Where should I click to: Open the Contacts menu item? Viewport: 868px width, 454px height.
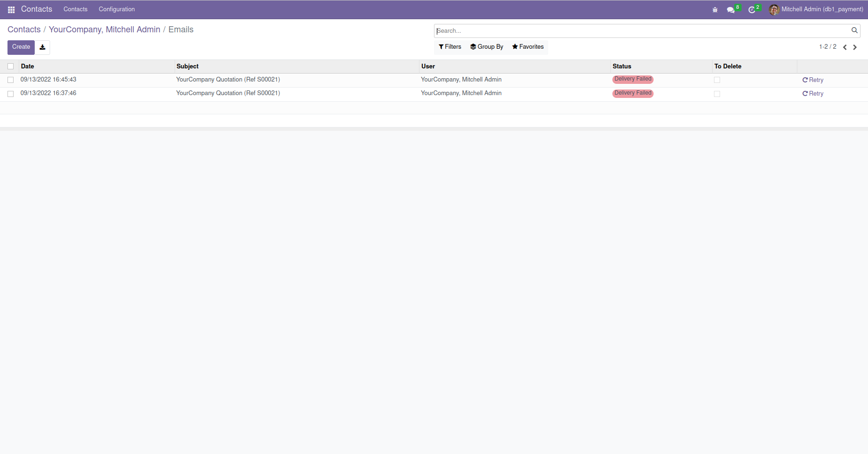click(75, 9)
